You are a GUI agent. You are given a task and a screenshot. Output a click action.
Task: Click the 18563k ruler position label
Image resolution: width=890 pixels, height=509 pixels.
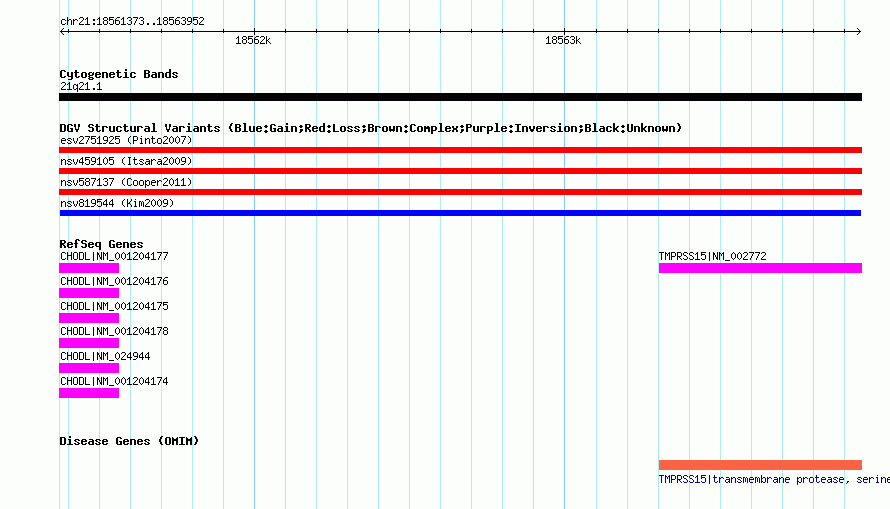pyautogui.click(x=563, y=40)
